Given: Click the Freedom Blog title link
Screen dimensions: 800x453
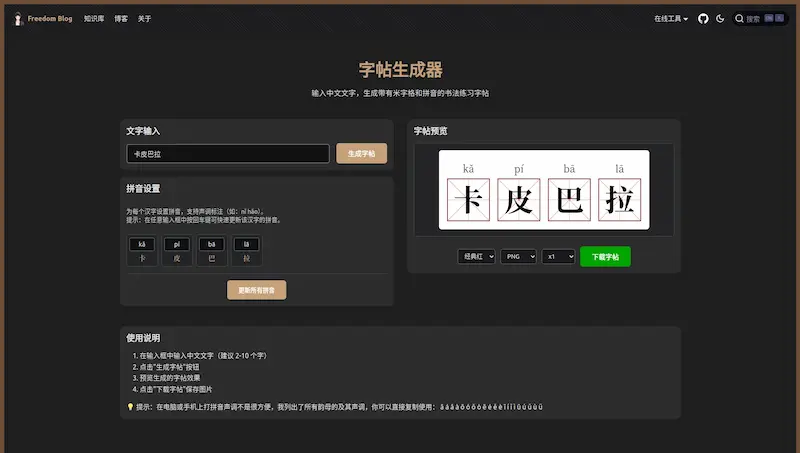Looking at the screenshot, I should [x=49, y=19].
